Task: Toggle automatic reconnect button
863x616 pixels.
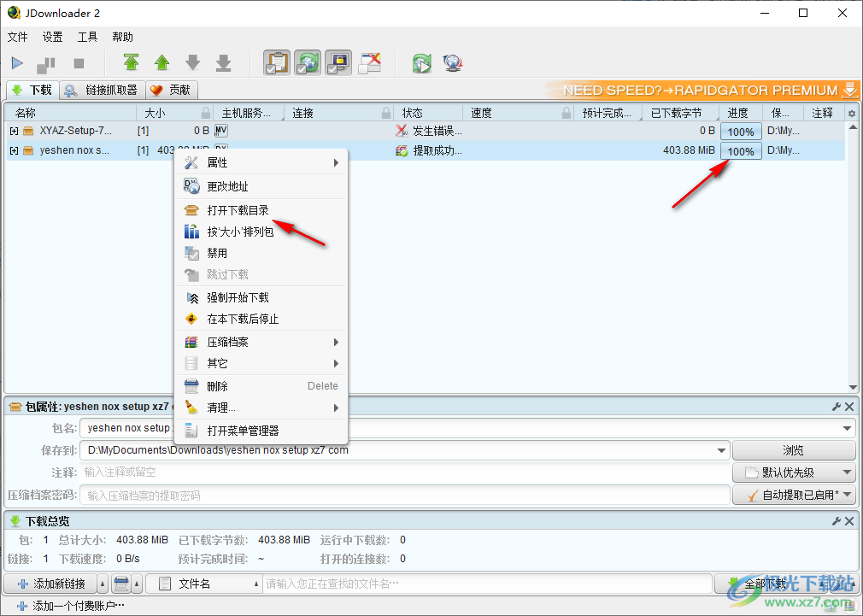Action: [x=308, y=62]
